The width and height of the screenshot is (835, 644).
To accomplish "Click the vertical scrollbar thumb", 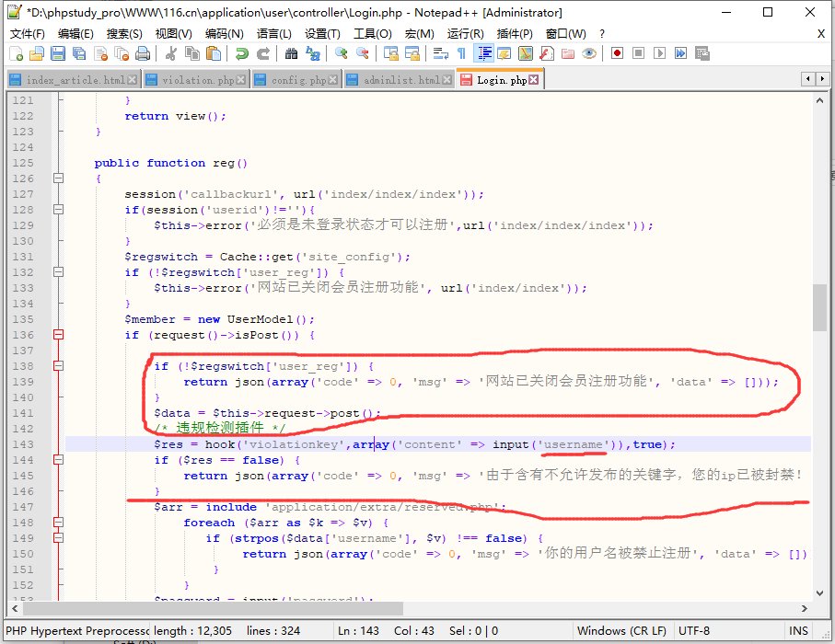I will pyautogui.click(x=819, y=306).
